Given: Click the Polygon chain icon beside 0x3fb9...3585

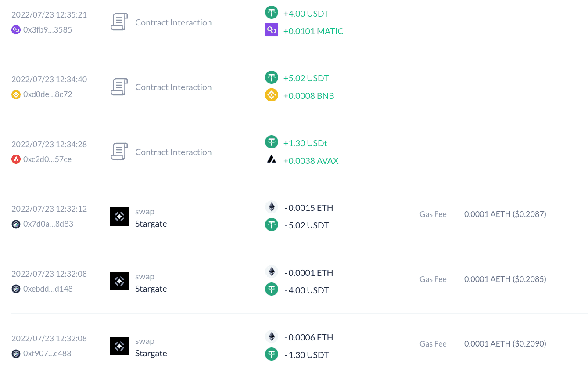Looking at the screenshot, I should click(x=16, y=30).
